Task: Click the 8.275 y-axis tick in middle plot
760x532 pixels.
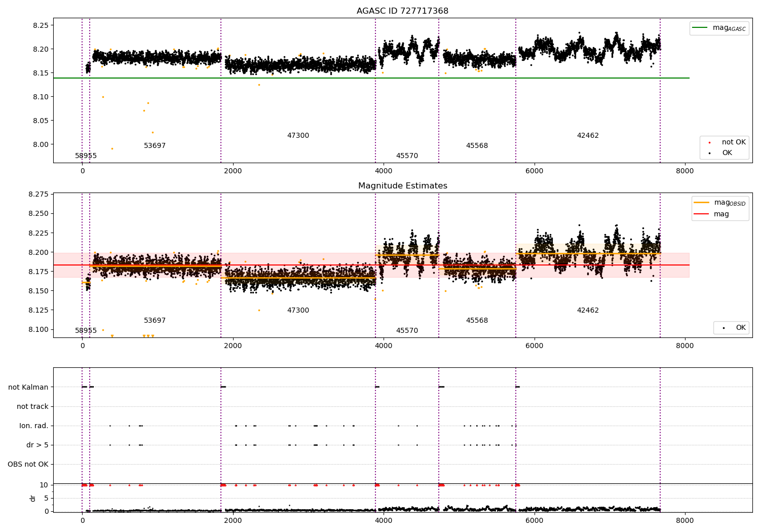Action: pyautogui.click(x=38, y=194)
